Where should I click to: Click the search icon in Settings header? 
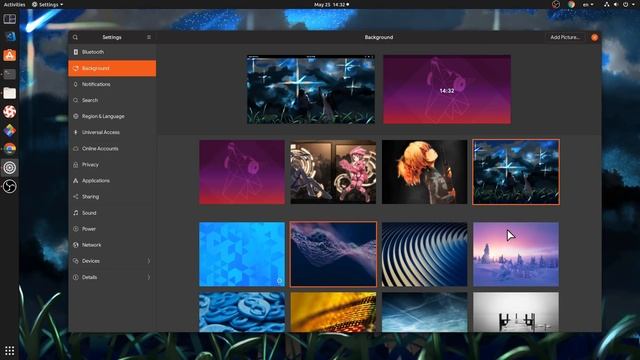pyautogui.click(x=75, y=37)
